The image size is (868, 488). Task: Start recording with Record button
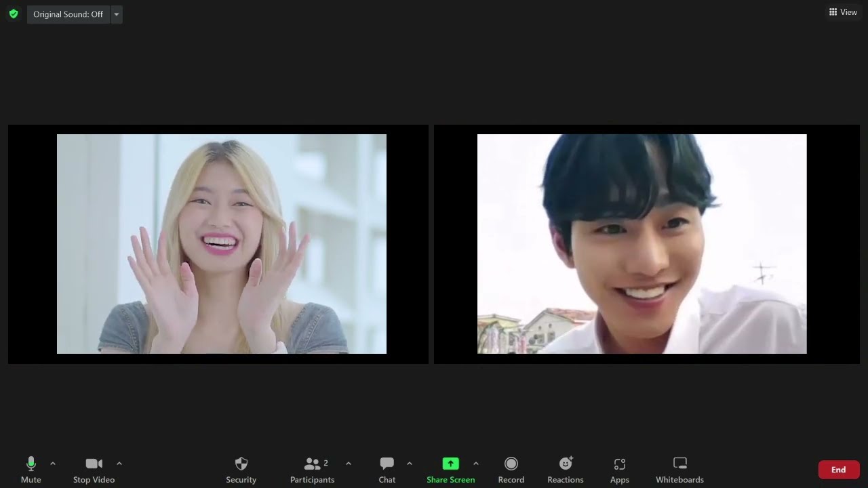pos(511,470)
